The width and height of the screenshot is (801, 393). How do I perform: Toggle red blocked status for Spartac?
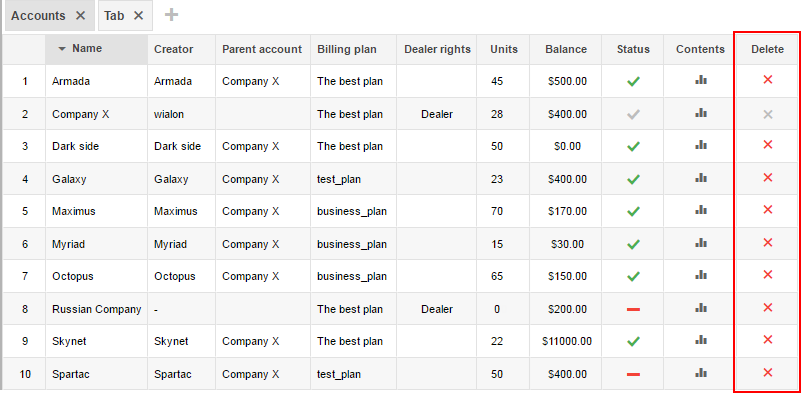[633, 375]
